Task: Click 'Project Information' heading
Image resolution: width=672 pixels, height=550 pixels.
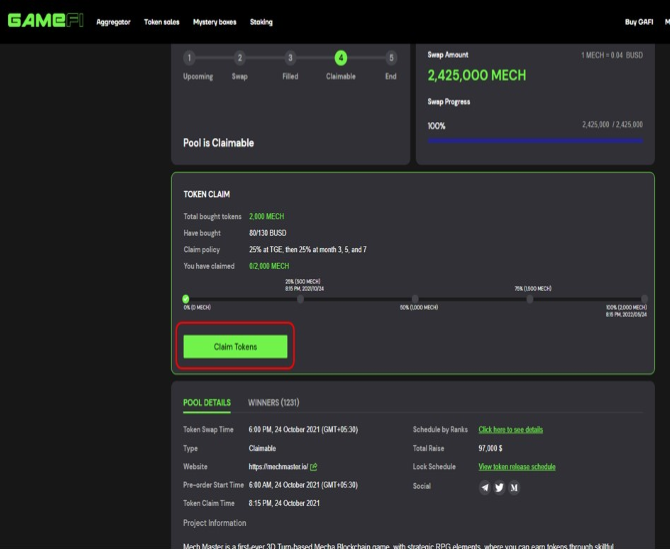Action: 215,523
